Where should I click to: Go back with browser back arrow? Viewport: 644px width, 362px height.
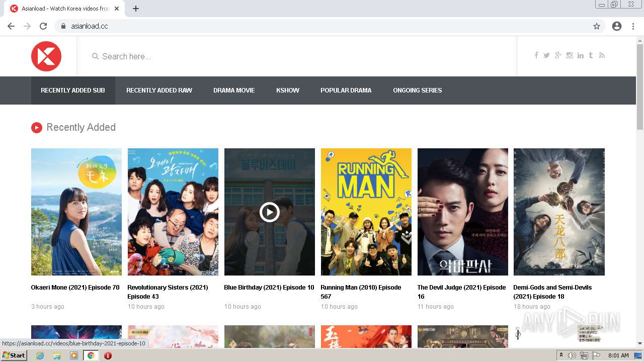pyautogui.click(x=11, y=26)
